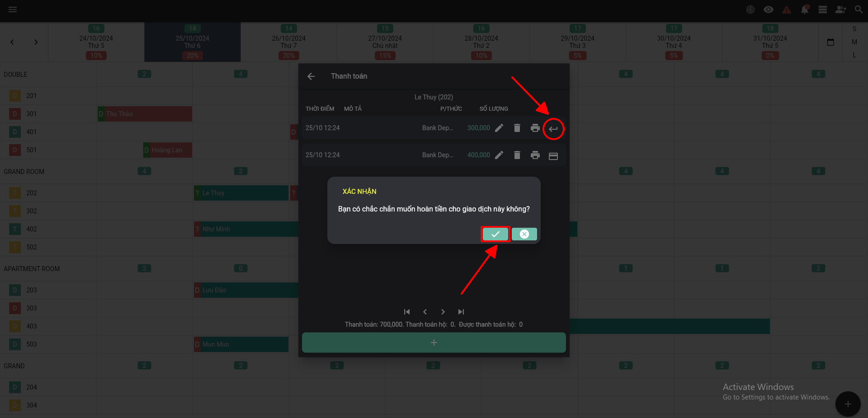Screen dimensions: 868x418
Task: Open the Lưu Đào booking in room 203
Action: (x=246, y=290)
